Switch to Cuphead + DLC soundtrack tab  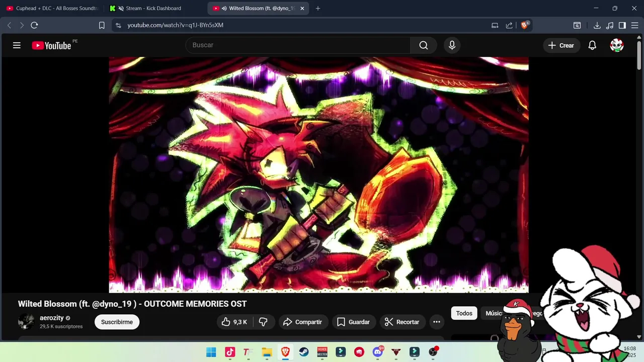pyautogui.click(x=52, y=8)
